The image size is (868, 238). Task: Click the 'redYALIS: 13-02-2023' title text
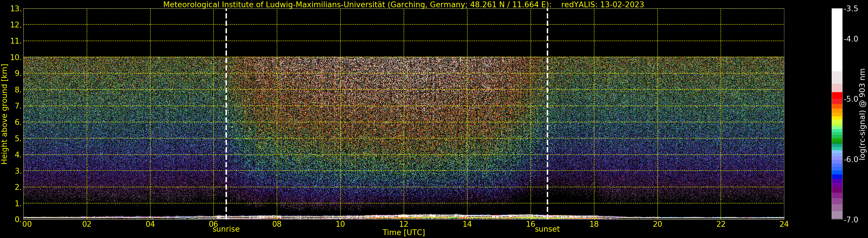point(602,4)
